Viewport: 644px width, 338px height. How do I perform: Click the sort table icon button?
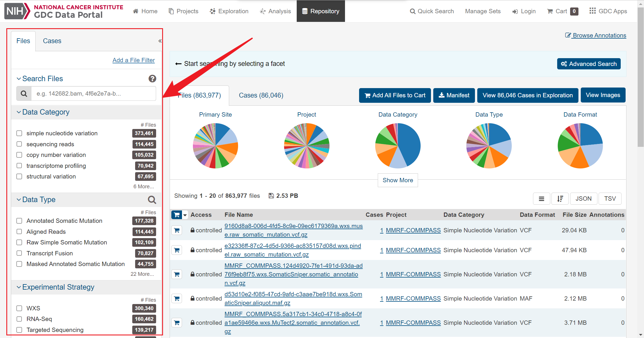pos(560,199)
